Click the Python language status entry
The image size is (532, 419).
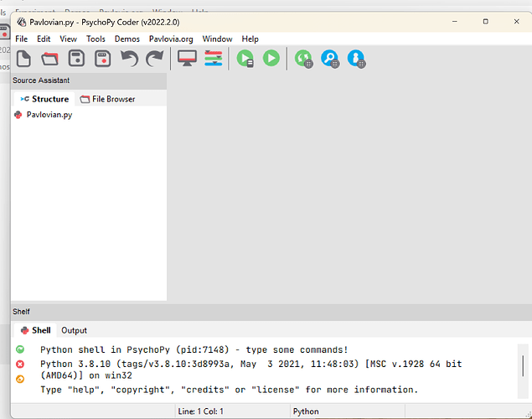[306, 411]
